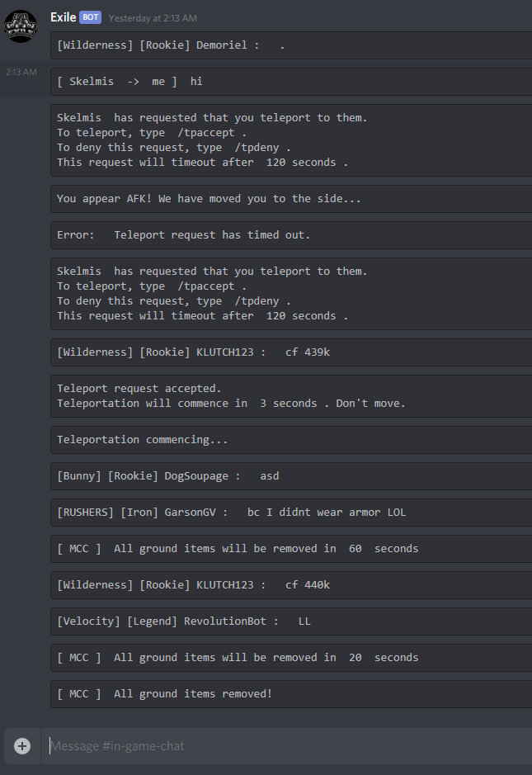
Task: Click the plus icon beside message box
Action: (21, 745)
